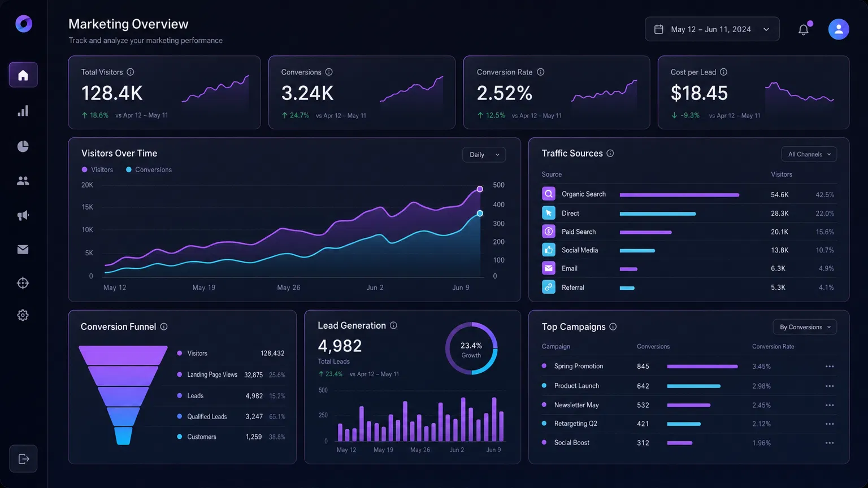Change the Daily interval dropdown
The height and width of the screenshot is (488, 868).
click(x=484, y=154)
